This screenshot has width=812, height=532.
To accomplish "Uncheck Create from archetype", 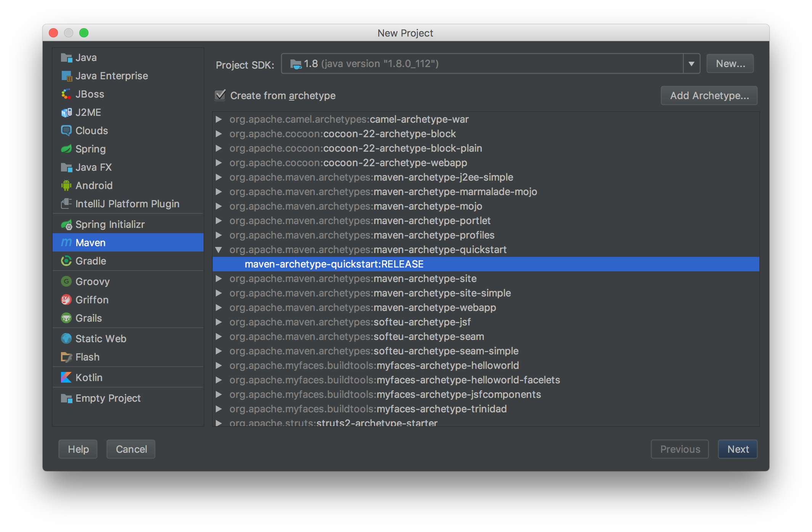I will tap(220, 96).
